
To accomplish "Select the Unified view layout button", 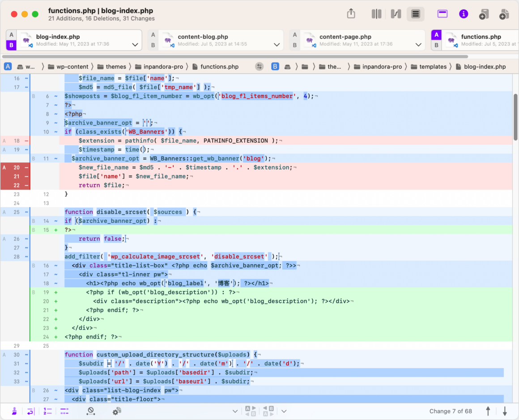I will coord(416,14).
